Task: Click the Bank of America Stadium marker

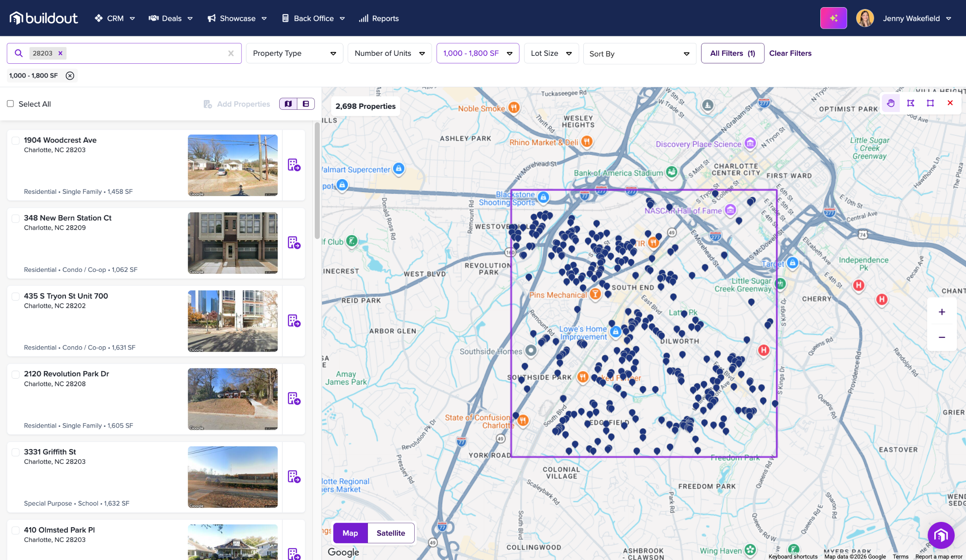Action: pos(671,172)
